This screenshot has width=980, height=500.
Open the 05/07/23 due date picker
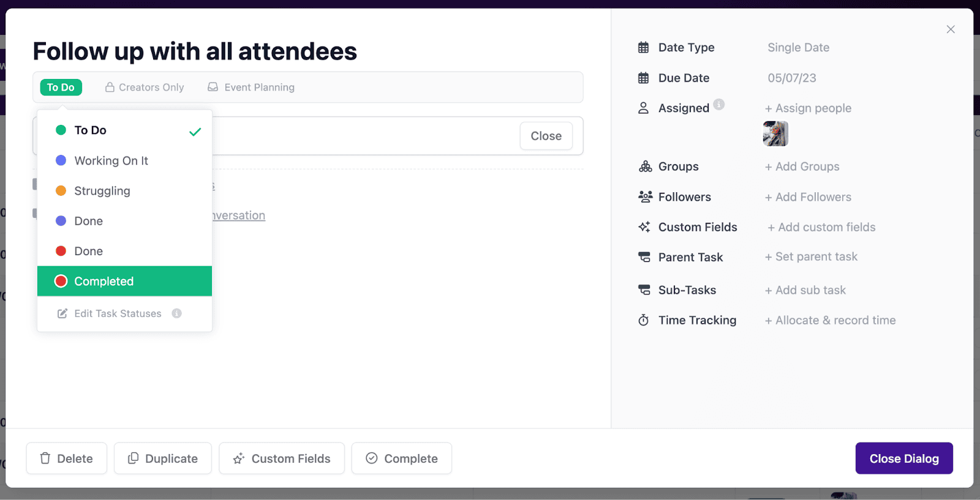click(x=791, y=78)
